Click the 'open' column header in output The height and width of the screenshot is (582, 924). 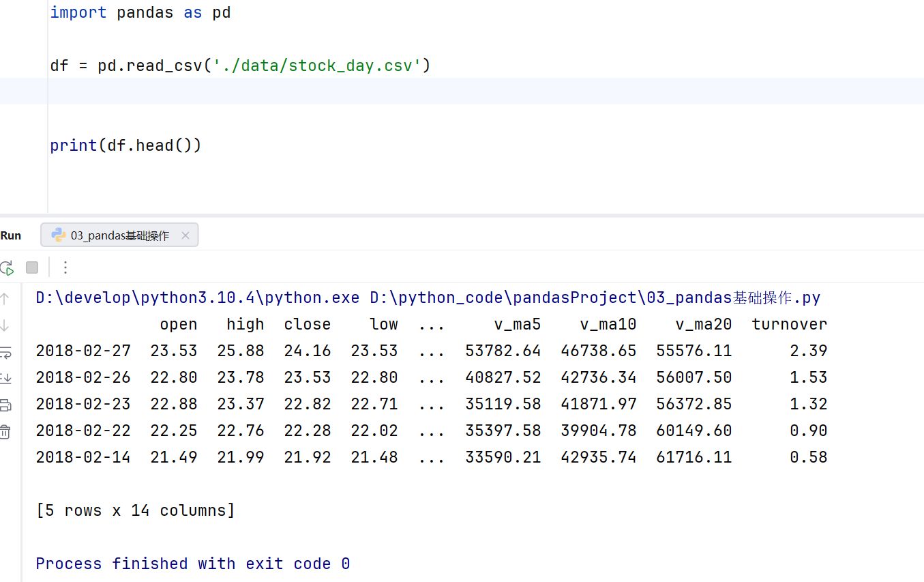pos(179,325)
